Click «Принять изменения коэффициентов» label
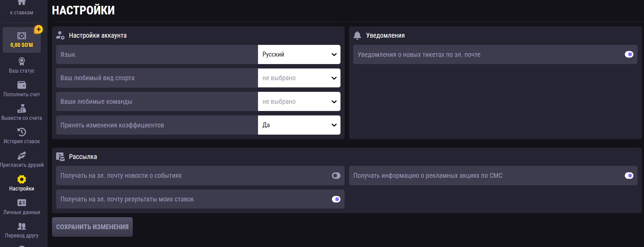Viewport: 644px width, 247px height. (112, 125)
